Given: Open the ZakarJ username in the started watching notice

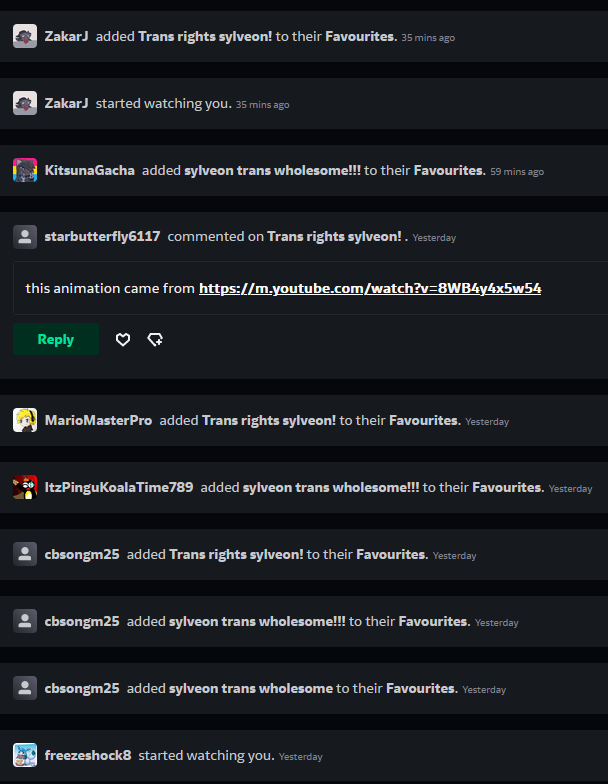Looking at the screenshot, I should coord(66,103).
